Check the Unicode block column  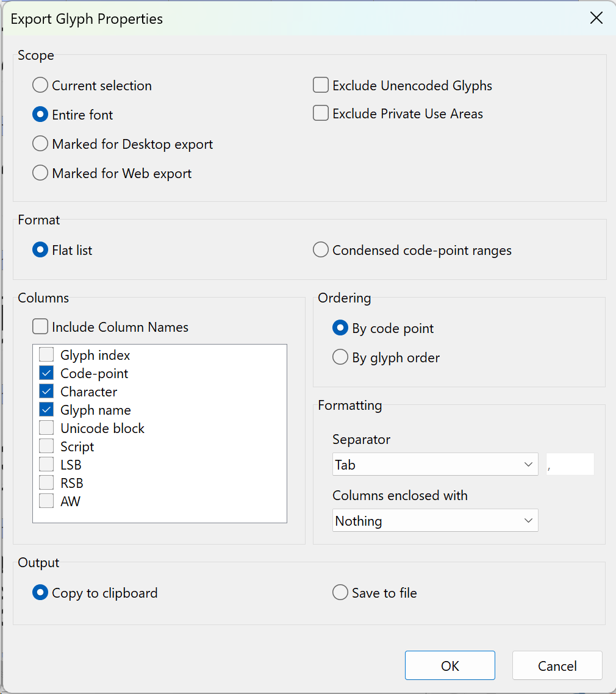click(x=46, y=428)
